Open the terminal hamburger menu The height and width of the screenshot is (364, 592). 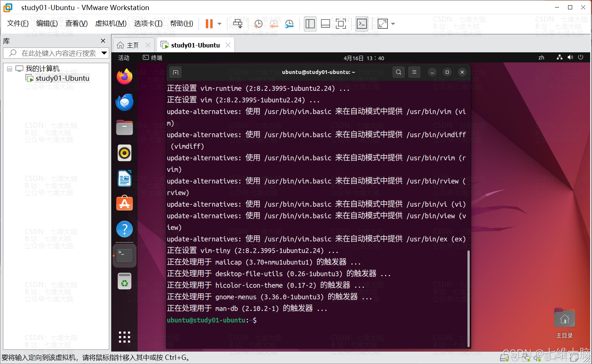[414, 72]
